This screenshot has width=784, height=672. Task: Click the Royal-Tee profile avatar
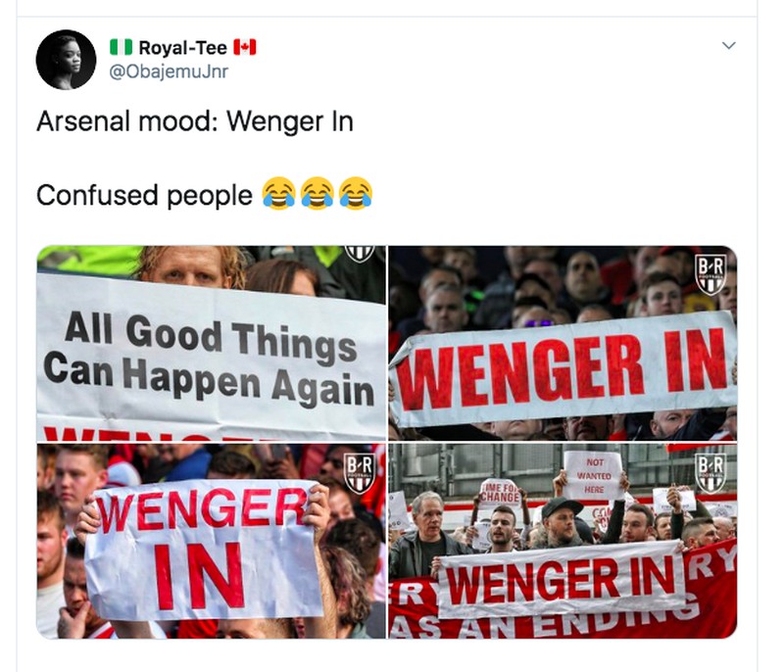(x=66, y=60)
